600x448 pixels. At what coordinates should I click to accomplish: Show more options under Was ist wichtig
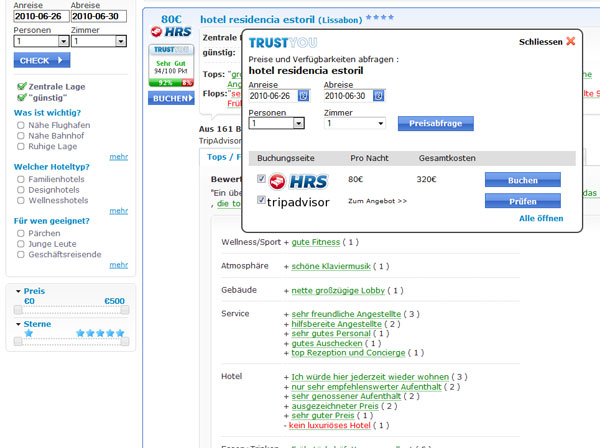(119, 157)
